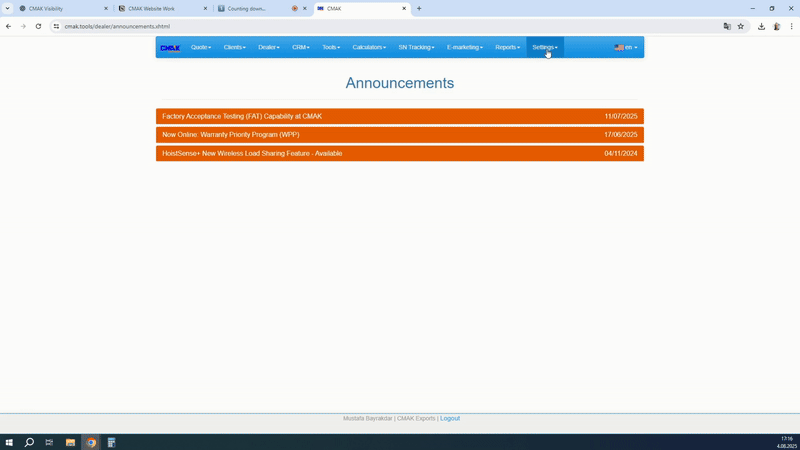The image size is (800, 450).
Task: Open File Explorer from taskbar
Action: pyautogui.click(x=70, y=442)
